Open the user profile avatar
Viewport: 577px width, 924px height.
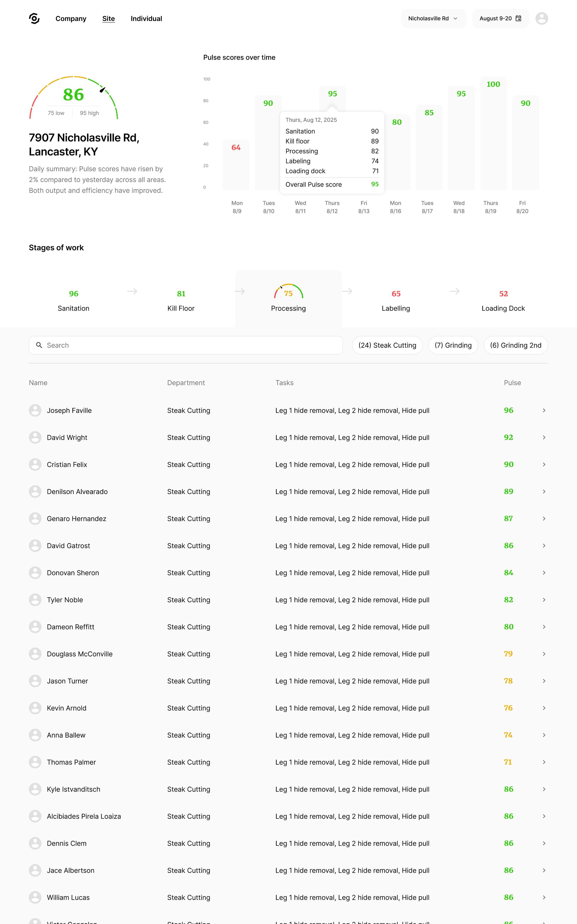click(541, 18)
